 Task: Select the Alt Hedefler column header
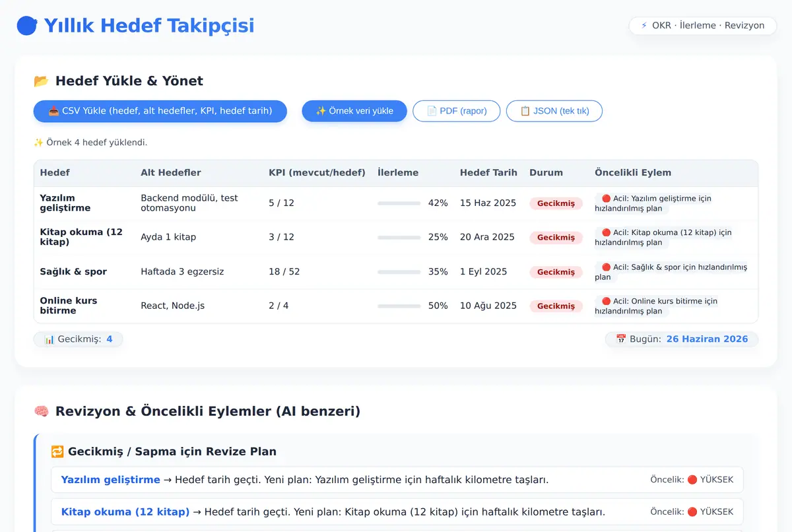[x=171, y=173]
